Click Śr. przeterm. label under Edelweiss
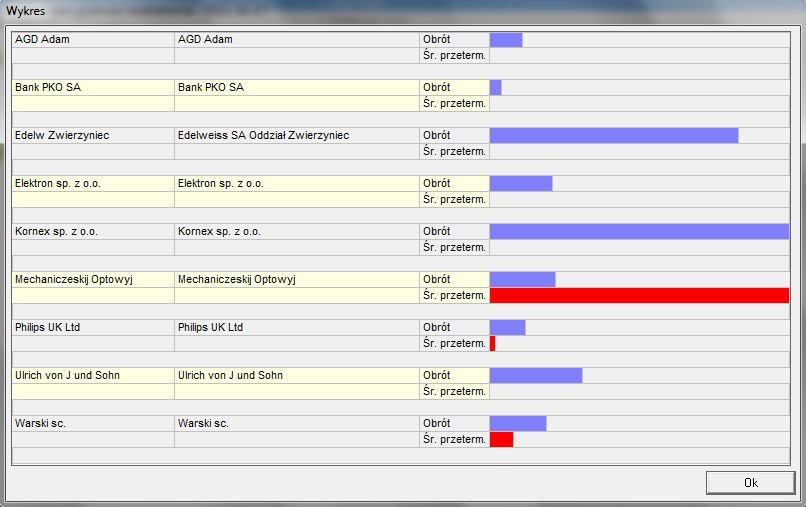The image size is (806, 507). click(454, 152)
